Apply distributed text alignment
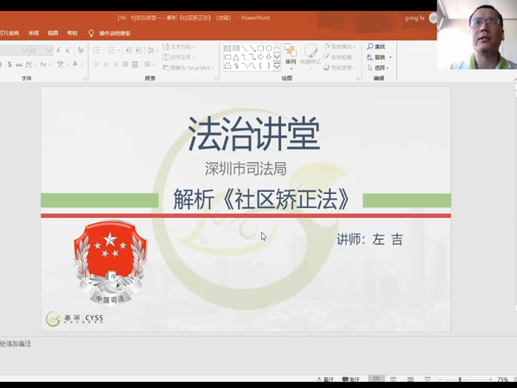The width and height of the screenshot is (517, 388). tap(135, 64)
